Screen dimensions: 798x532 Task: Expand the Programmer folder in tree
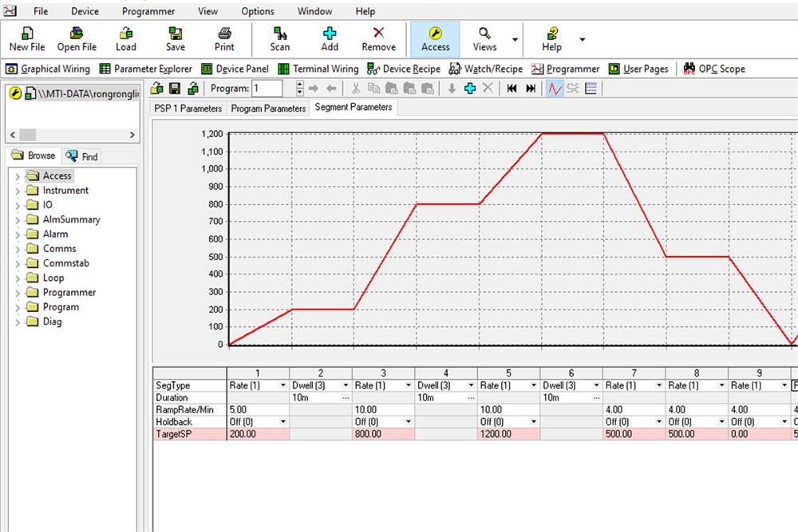pos(18,293)
